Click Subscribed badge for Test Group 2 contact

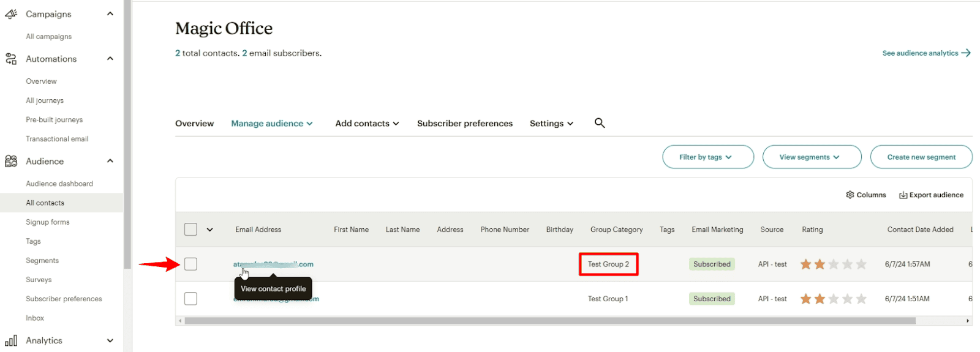tap(712, 264)
